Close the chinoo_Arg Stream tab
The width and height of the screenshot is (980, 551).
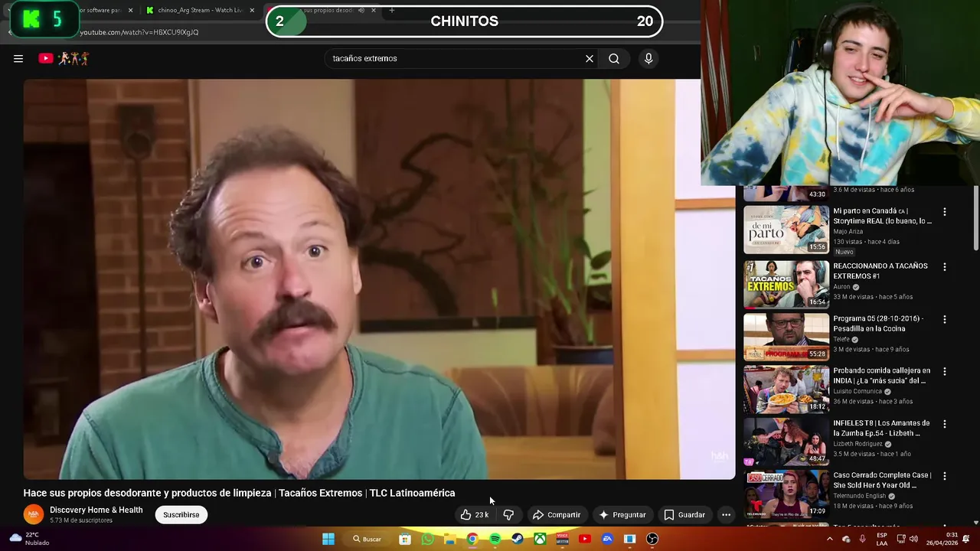tap(252, 10)
